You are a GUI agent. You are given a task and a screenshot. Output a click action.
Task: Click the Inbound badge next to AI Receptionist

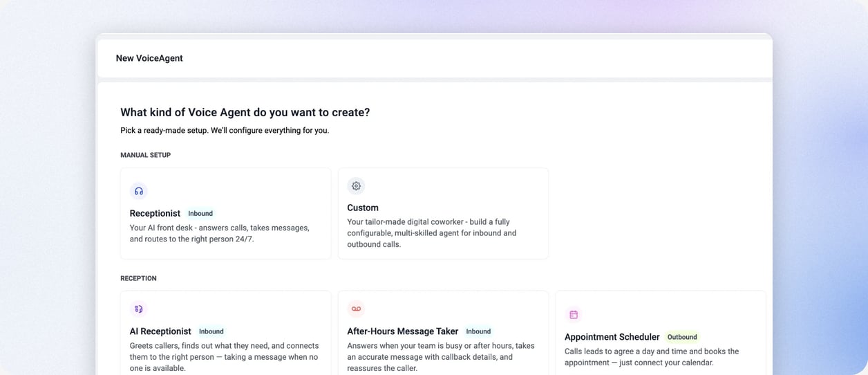(211, 331)
